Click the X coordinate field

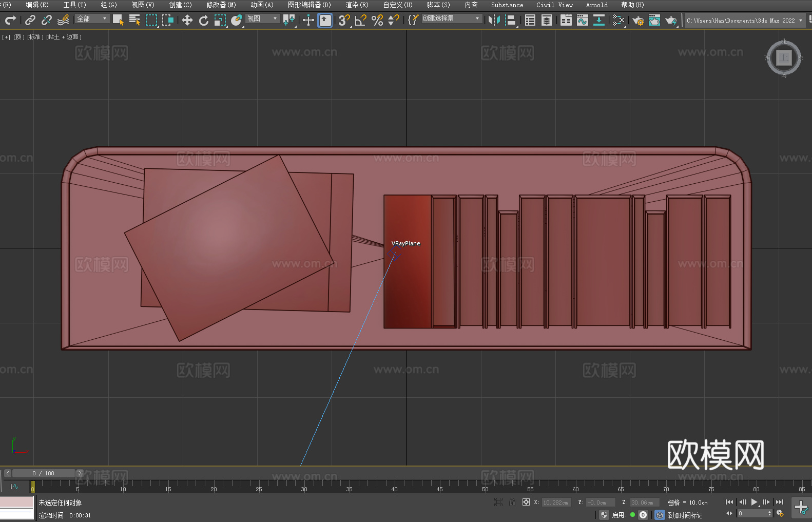coord(556,502)
